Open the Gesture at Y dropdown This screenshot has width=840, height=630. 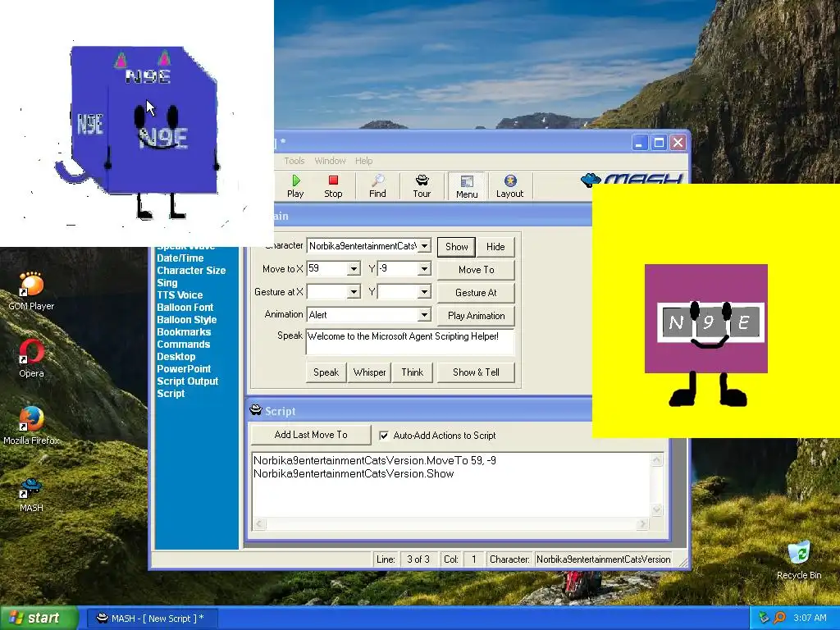coord(424,291)
